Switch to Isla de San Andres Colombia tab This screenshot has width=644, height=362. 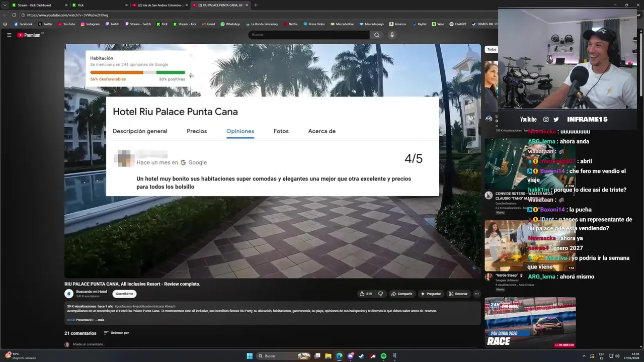[160, 5]
